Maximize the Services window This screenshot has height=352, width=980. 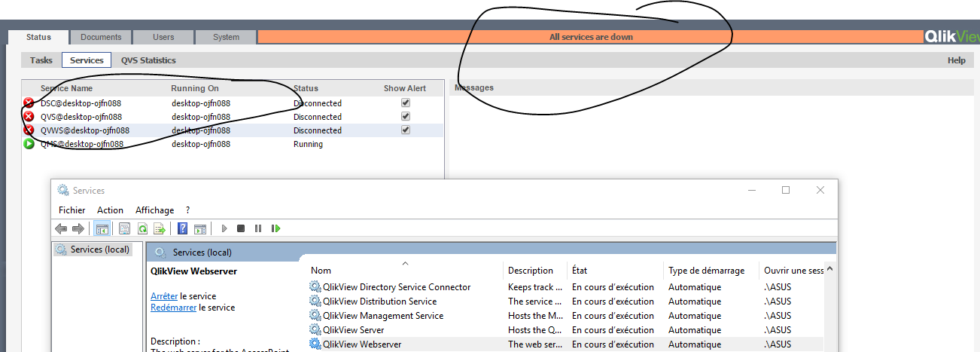point(786,190)
